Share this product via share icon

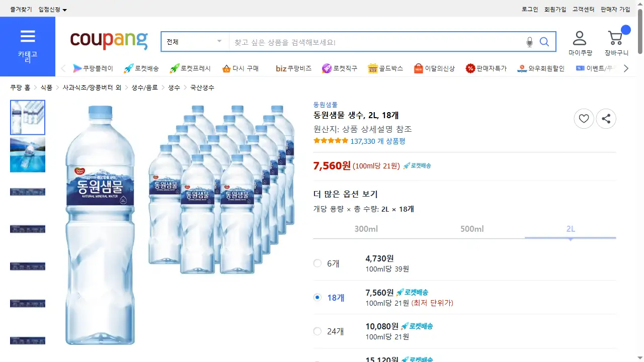pyautogui.click(x=606, y=119)
